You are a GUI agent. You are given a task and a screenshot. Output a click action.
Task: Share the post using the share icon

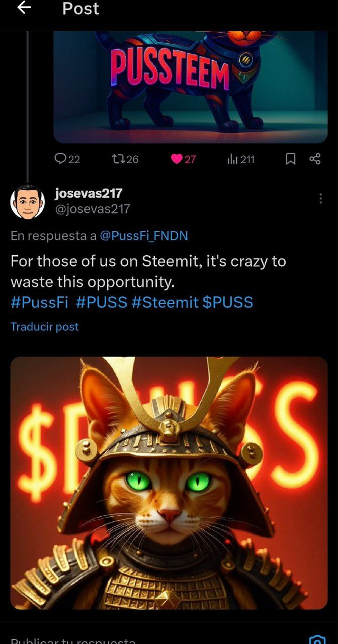click(x=315, y=158)
